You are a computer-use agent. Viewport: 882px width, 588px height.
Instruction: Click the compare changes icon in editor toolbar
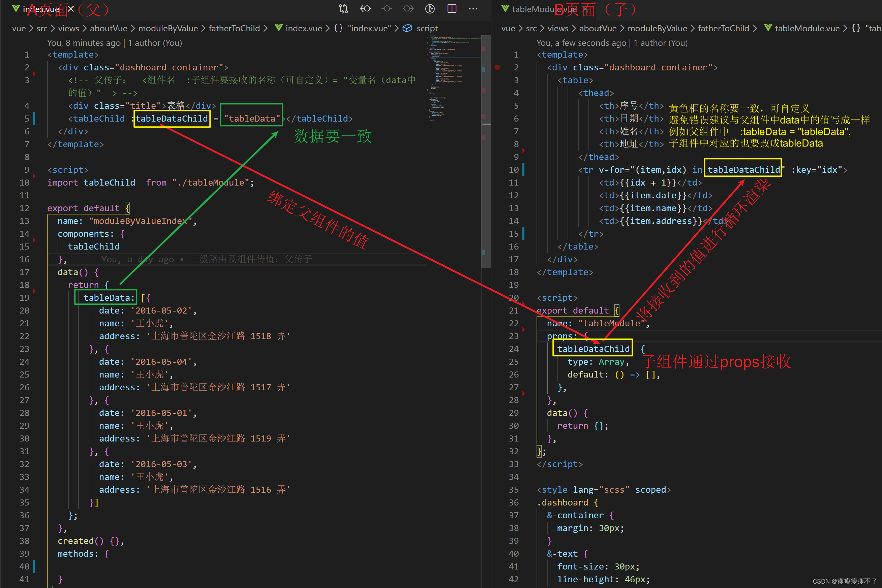(x=343, y=9)
